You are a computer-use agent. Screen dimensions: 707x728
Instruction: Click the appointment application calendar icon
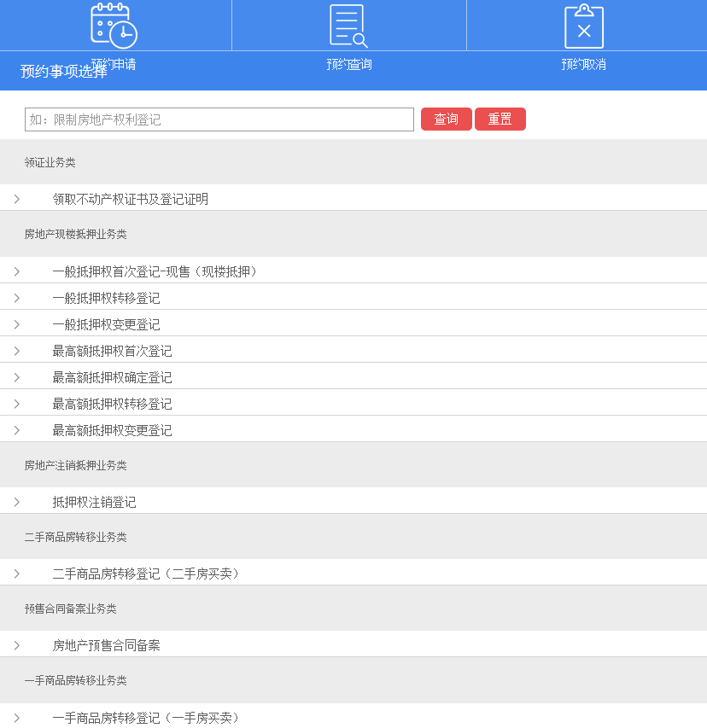coord(114,26)
